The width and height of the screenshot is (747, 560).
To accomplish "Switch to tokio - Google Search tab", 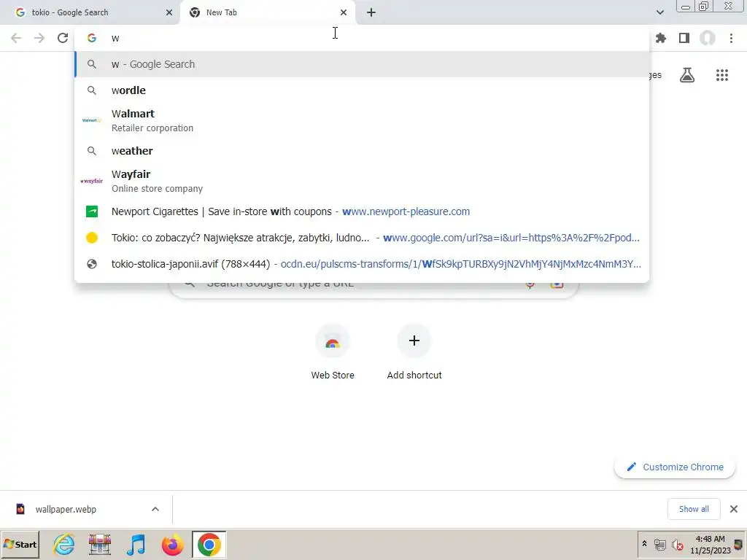I will click(x=90, y=12).
